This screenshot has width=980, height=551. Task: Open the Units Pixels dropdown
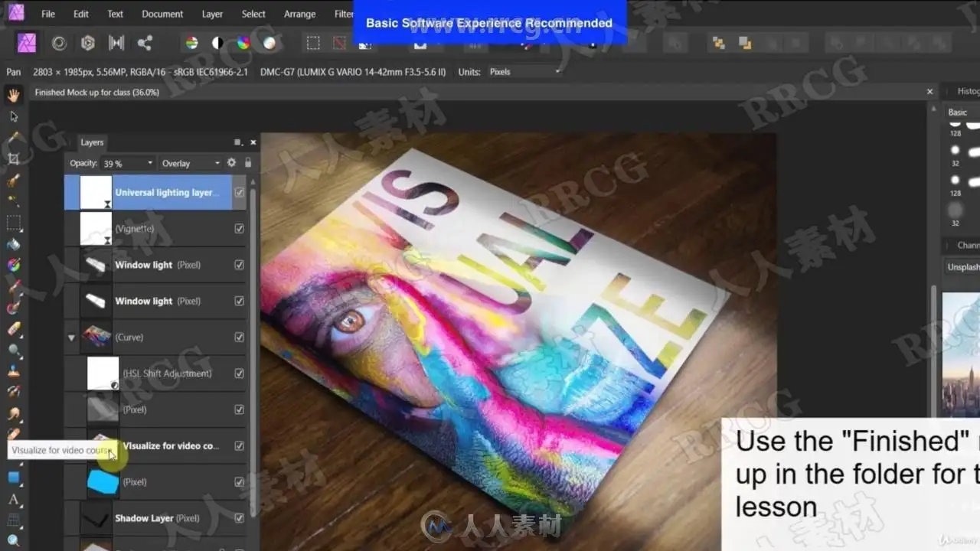coord(524,72)
